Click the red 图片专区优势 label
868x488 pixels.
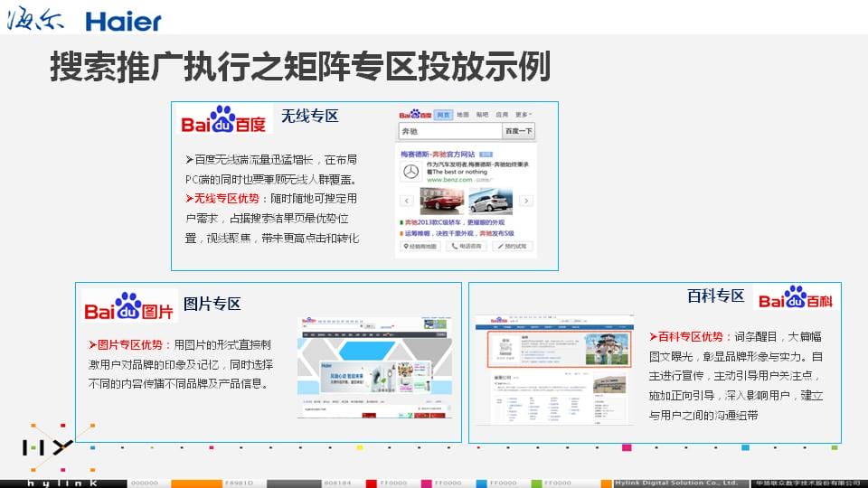pos(129,344)
